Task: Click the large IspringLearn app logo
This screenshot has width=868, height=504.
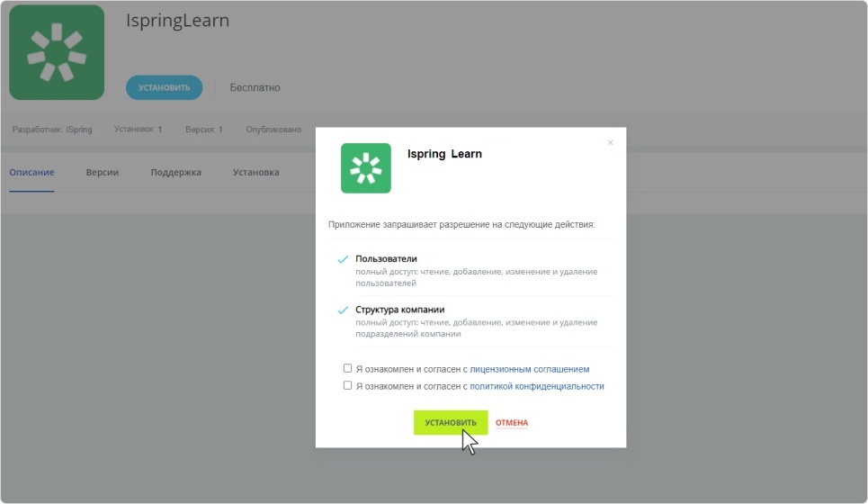Action: pos(57,52)
